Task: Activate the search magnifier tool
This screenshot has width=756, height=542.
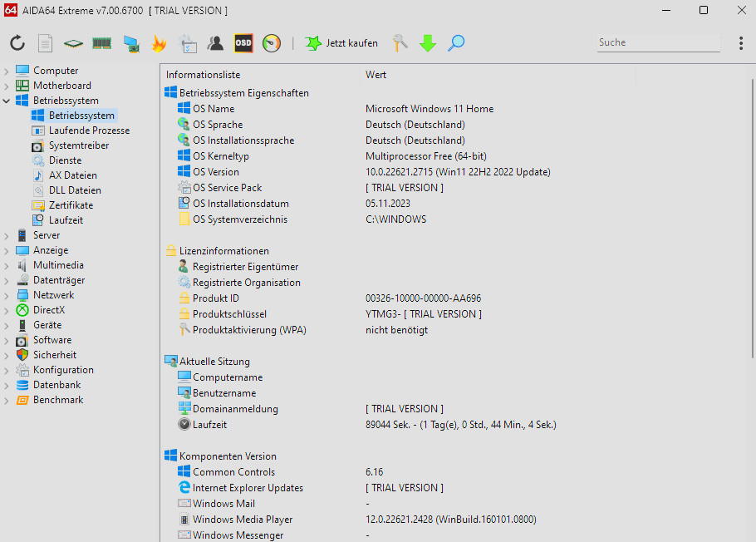Action: pyautogui.click(x=456, y=42)
